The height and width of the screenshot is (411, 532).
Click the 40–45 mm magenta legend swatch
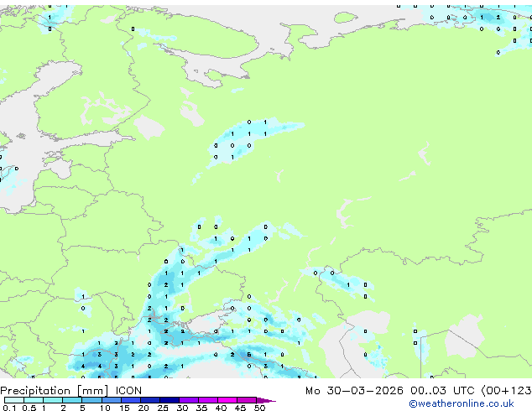point(227,400)
